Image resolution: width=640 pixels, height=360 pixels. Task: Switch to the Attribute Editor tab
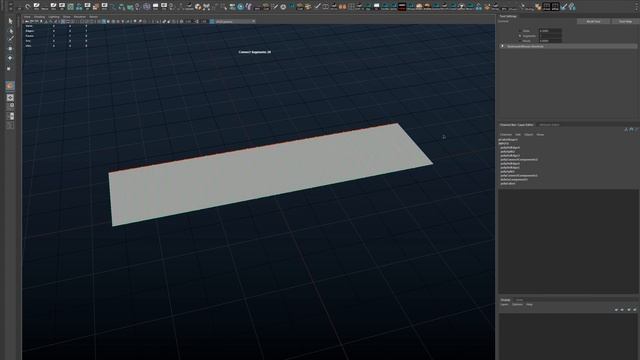[549, 125]
